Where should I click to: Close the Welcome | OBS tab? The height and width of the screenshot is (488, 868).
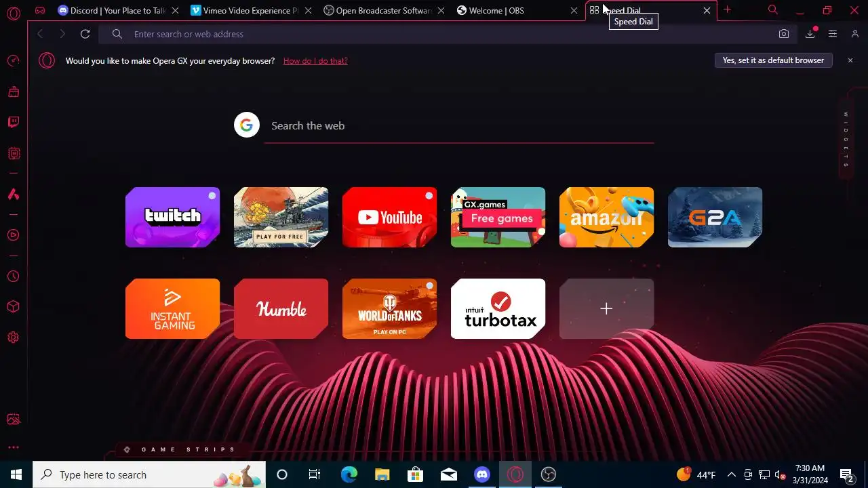tap(574, 11)
